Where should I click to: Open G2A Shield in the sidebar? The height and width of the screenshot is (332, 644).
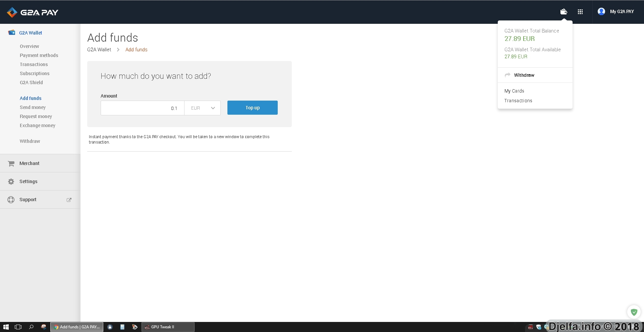click(x=31, y=82)
